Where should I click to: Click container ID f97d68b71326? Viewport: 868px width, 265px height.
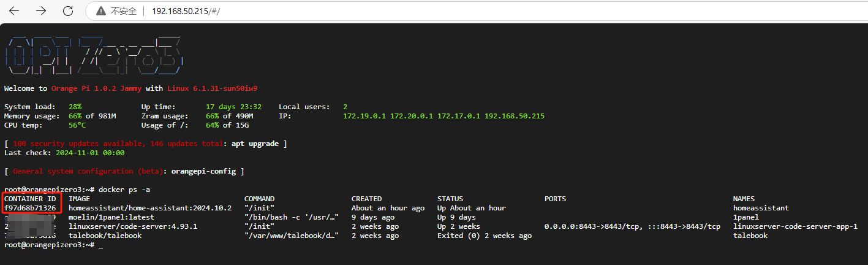pos(30,208)
